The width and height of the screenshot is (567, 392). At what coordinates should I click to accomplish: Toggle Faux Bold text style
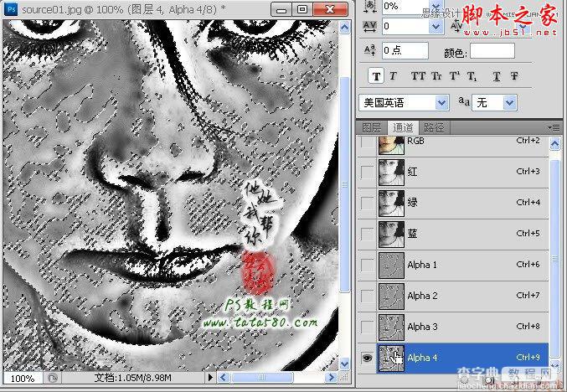(x=376, y=76)
